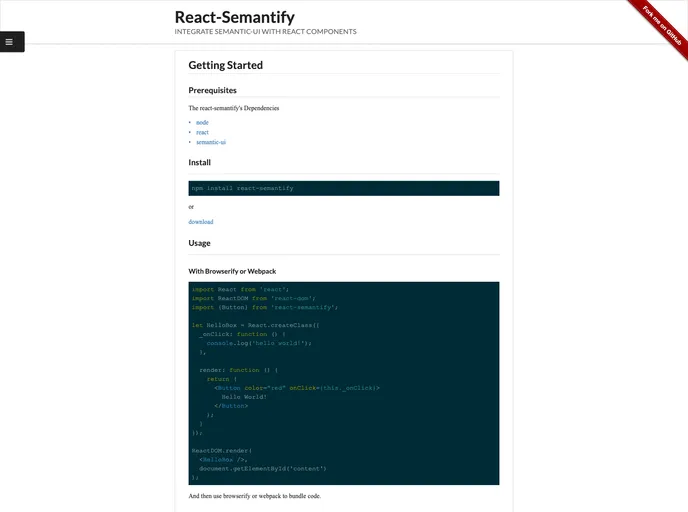The image size is (688, 512).
Task: Click the Usage heading
Action: coord(200,243)
